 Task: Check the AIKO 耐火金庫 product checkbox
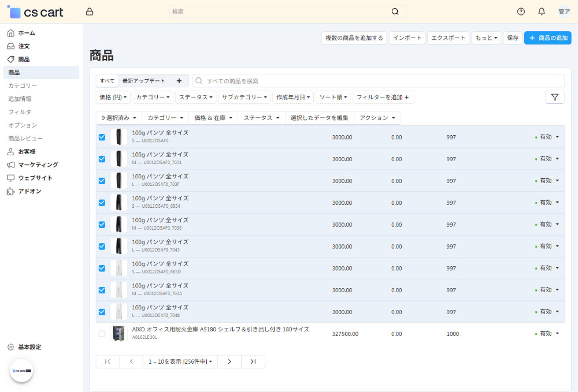(102, 334)
